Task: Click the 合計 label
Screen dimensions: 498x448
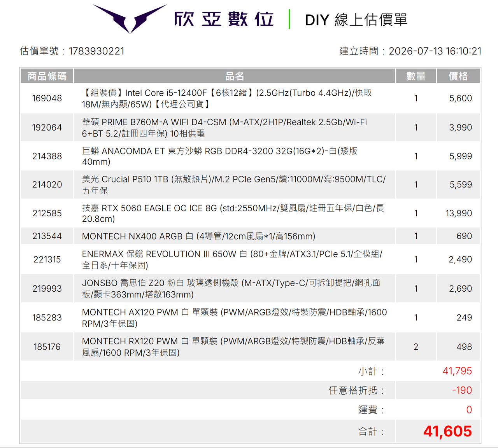Action: coord(372,432)
